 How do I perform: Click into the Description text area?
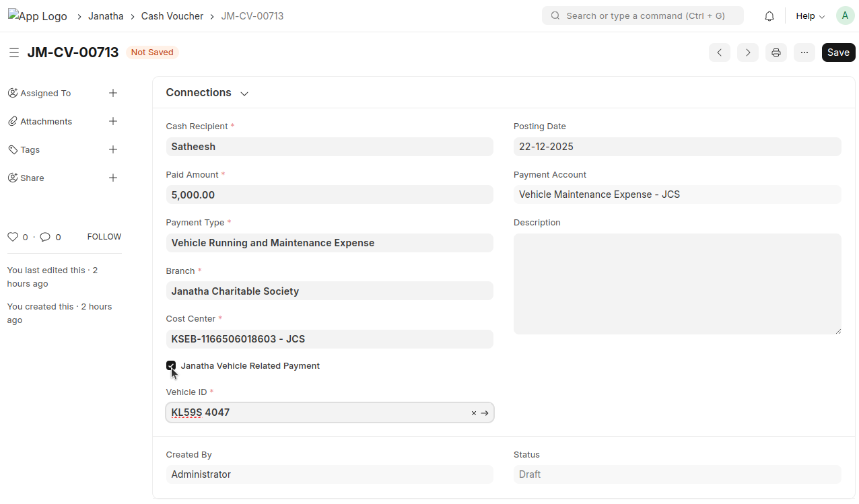[677, 284]
